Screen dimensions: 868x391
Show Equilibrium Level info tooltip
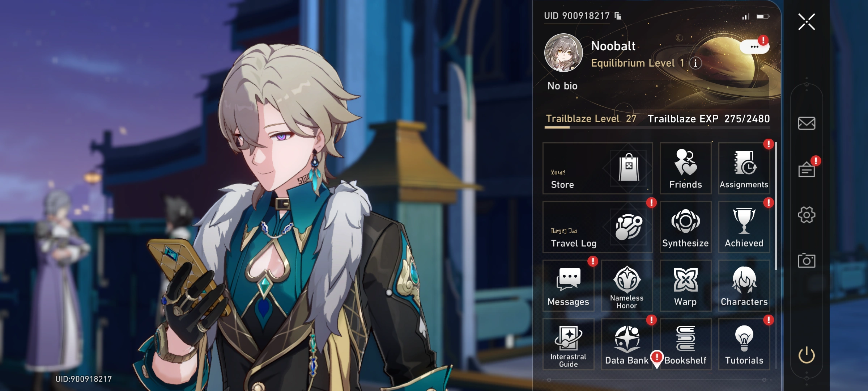coord(695,63)
